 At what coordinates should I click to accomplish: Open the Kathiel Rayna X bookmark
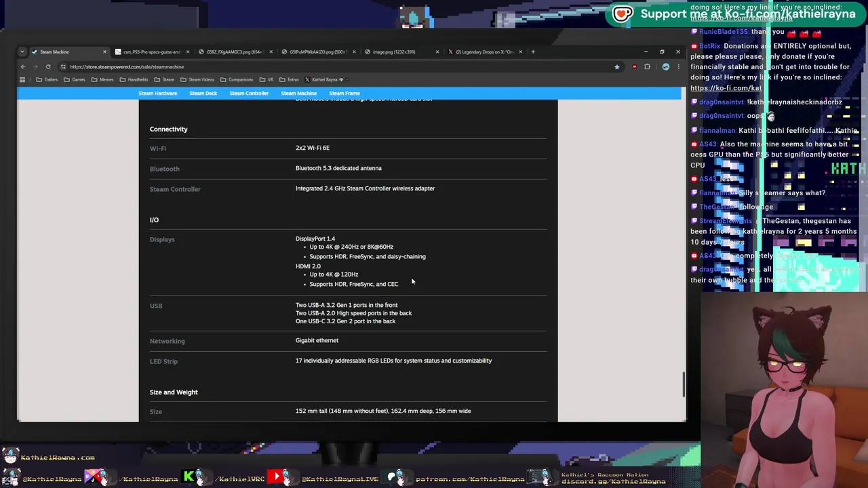(x=325, y=79)
